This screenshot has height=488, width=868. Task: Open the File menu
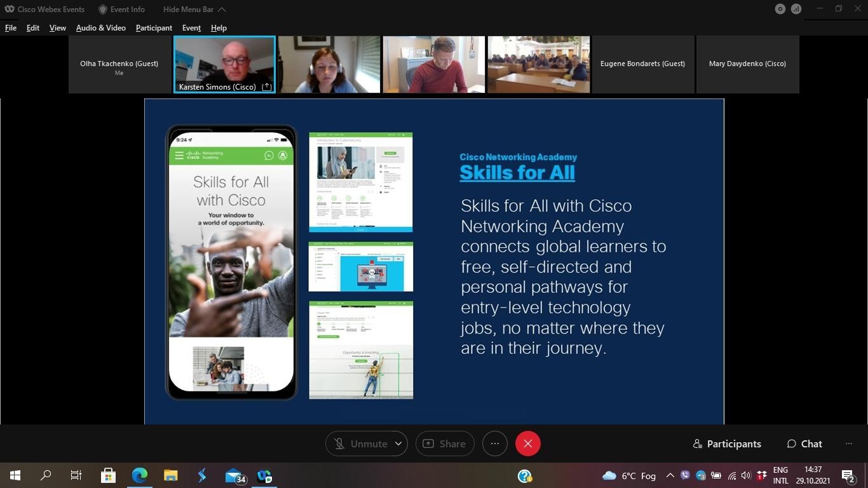pos(11,28)
